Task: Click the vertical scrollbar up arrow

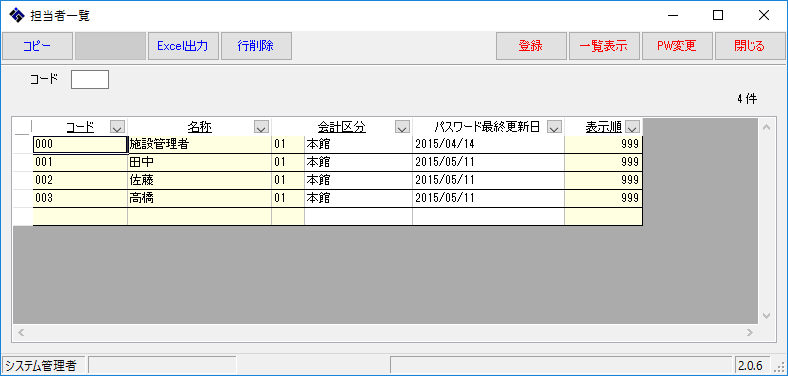Action: coord(766,127)
